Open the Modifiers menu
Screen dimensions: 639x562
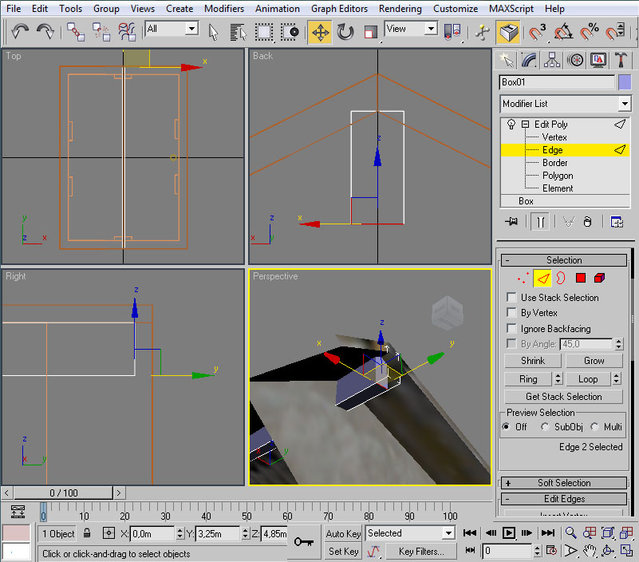[x=223, y=8]
